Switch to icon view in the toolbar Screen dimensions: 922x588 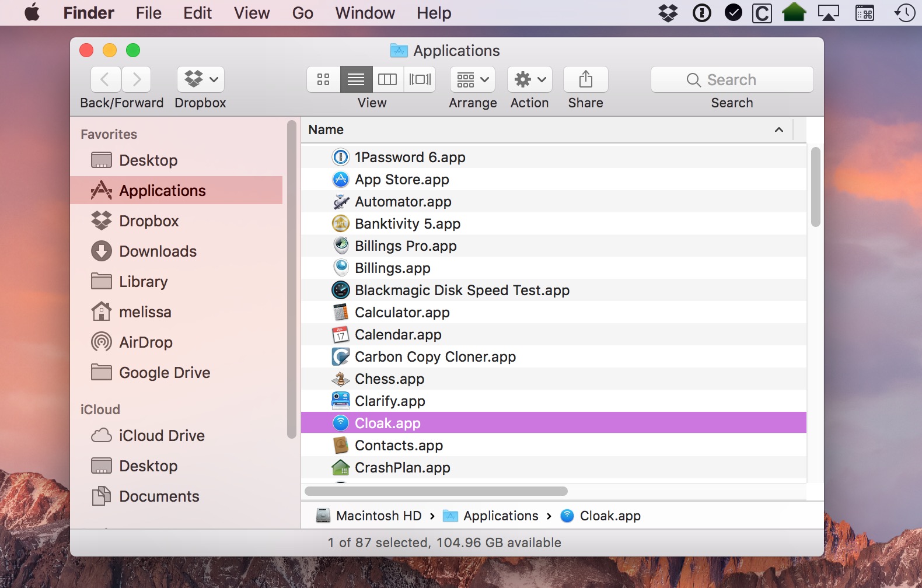[323, 79]
